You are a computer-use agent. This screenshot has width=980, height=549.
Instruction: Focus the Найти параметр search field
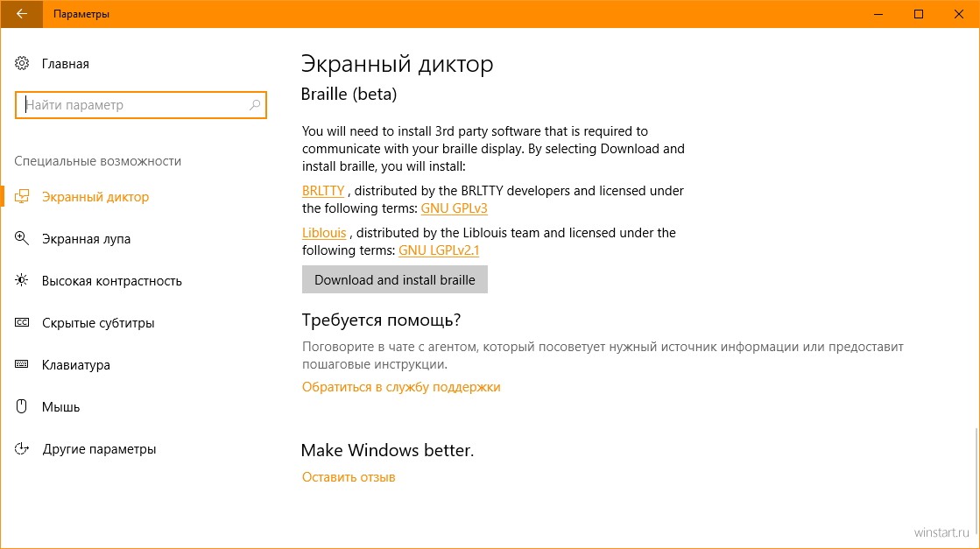coord(141,105)
